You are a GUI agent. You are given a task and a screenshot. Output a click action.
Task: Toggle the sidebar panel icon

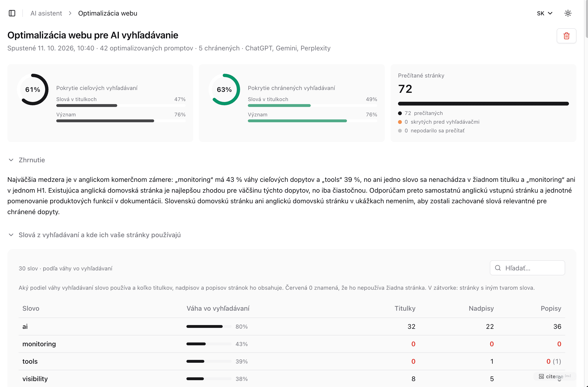tap(12, 13)
